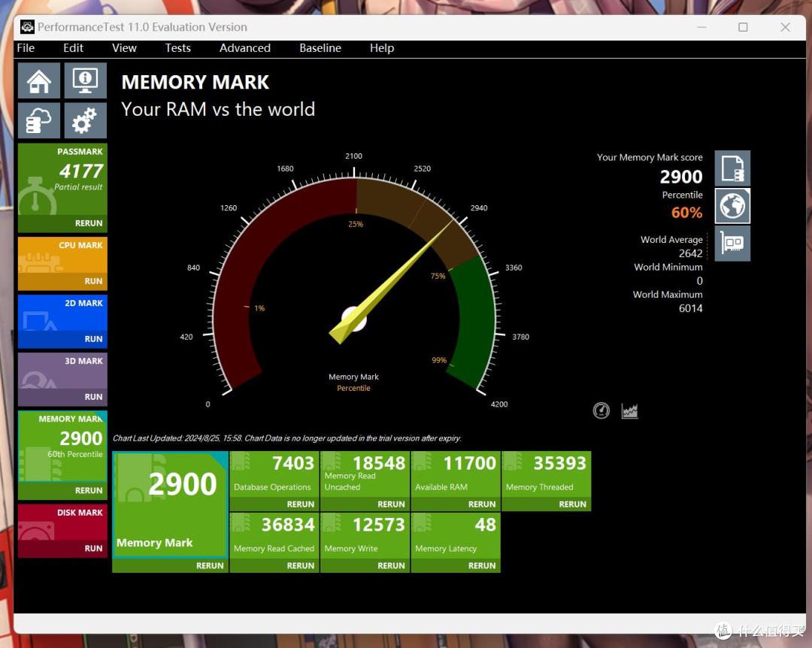This screenshot has width=812, height=648.
Task: Rerun the Memory Latency test
Action: pos(482,566)
